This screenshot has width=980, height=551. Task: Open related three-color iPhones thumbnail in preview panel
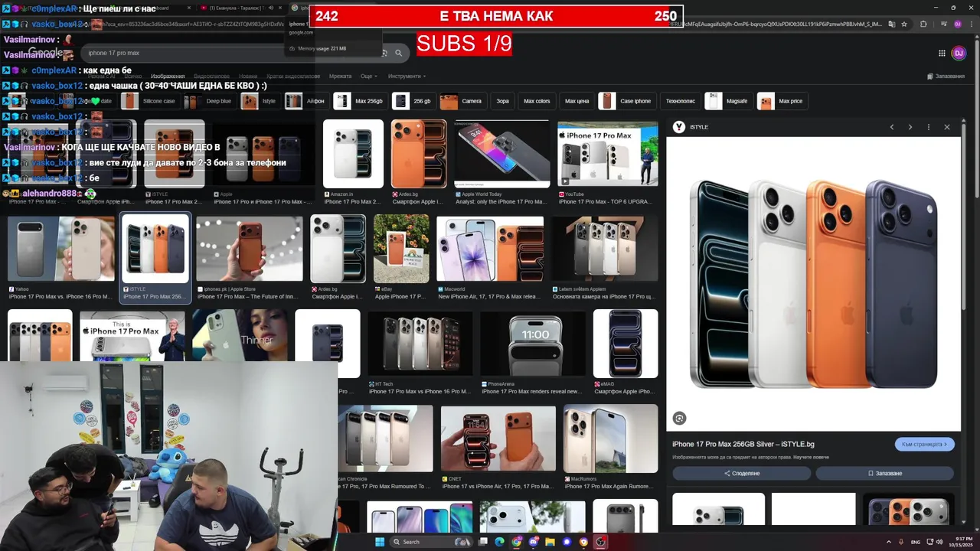(909, 510)
